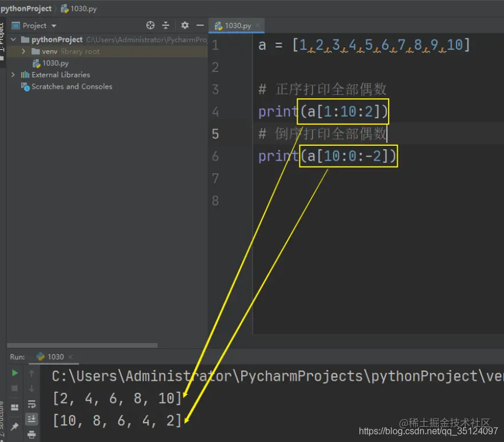Switch to the 1030.py editor tab

[x=238, y=25]
